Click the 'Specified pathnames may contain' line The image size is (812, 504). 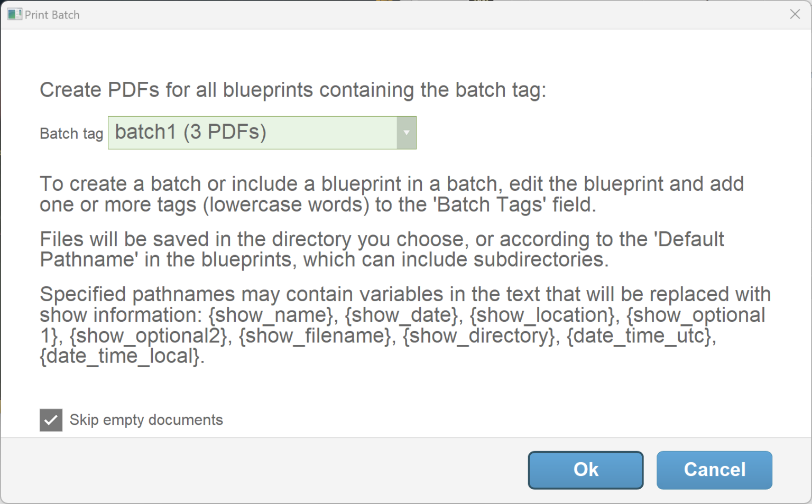405,294
